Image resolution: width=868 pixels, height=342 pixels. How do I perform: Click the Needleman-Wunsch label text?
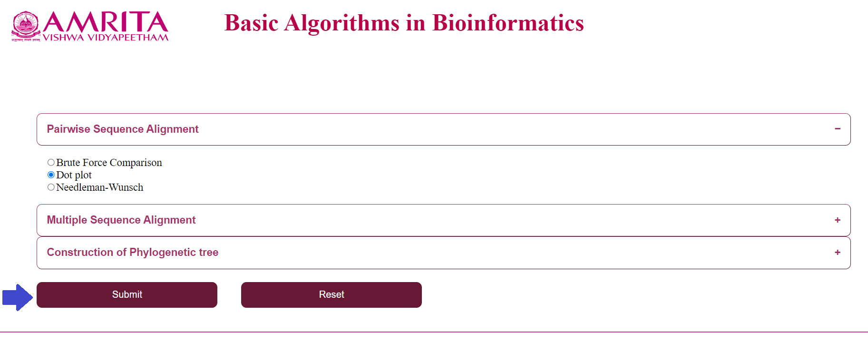[99, 187]
